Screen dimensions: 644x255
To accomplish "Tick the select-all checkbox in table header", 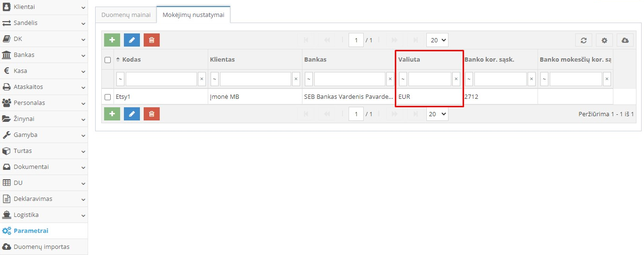I will coord(107,60).
